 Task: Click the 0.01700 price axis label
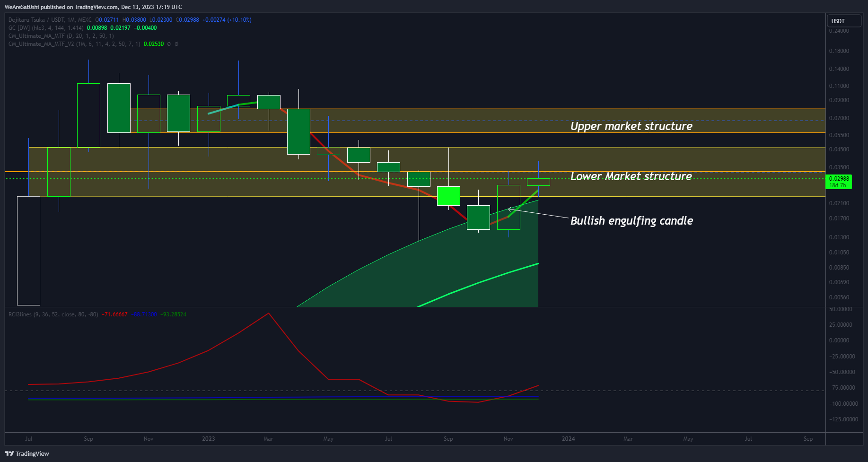[x=839, y=218]
